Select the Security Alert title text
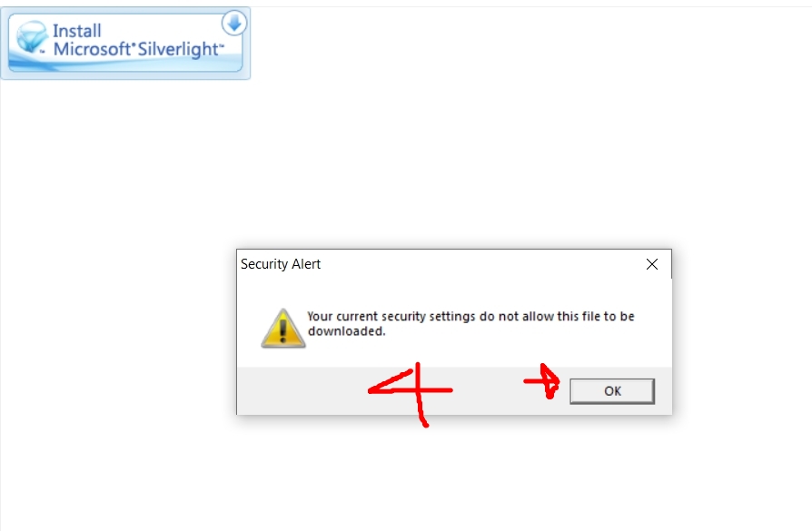The image size is (812, 531). coord(281,264)
